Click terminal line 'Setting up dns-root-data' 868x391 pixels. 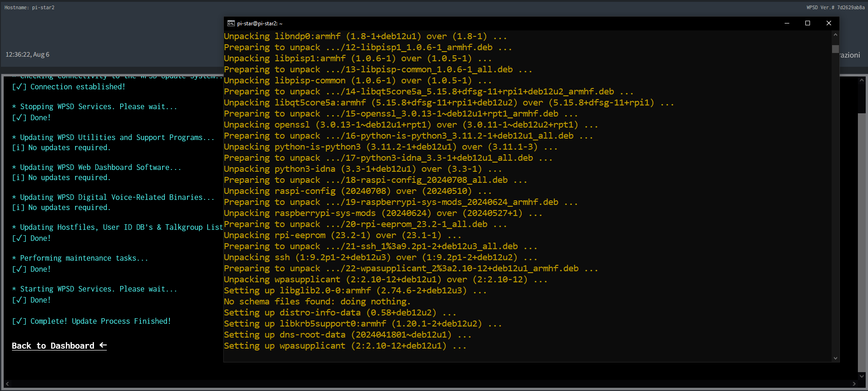pos(348,335)
